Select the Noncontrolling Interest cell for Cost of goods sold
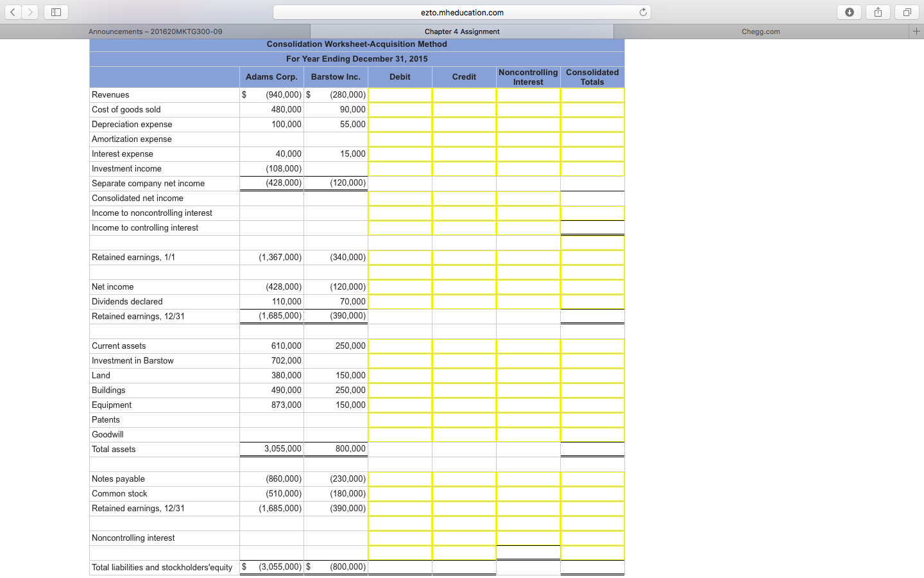 (x=528, y=110)
